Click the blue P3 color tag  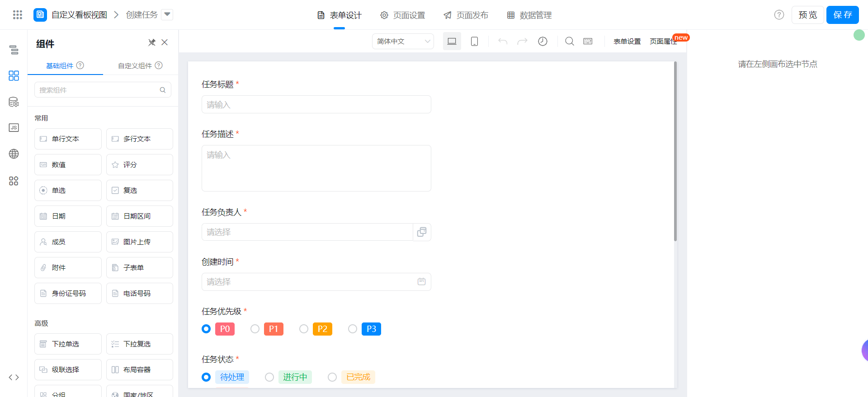(x=371, y=329)
